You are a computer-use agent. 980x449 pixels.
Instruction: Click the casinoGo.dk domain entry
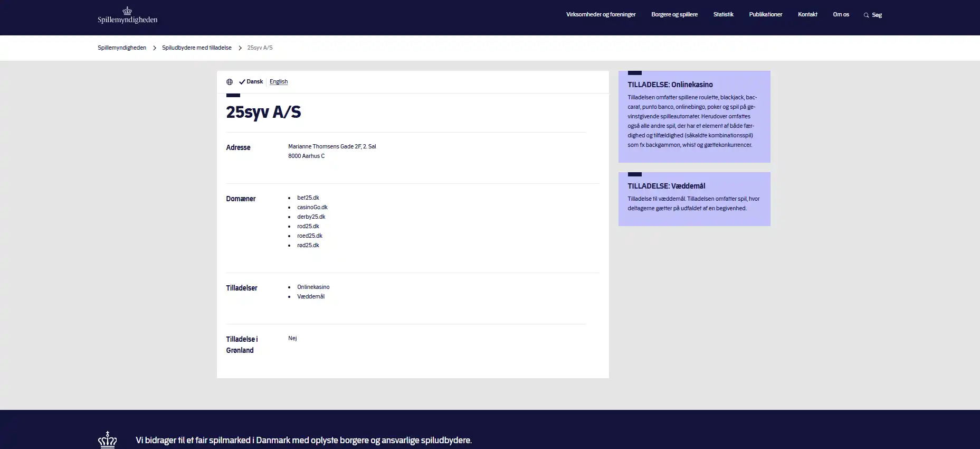click(312, 208)
